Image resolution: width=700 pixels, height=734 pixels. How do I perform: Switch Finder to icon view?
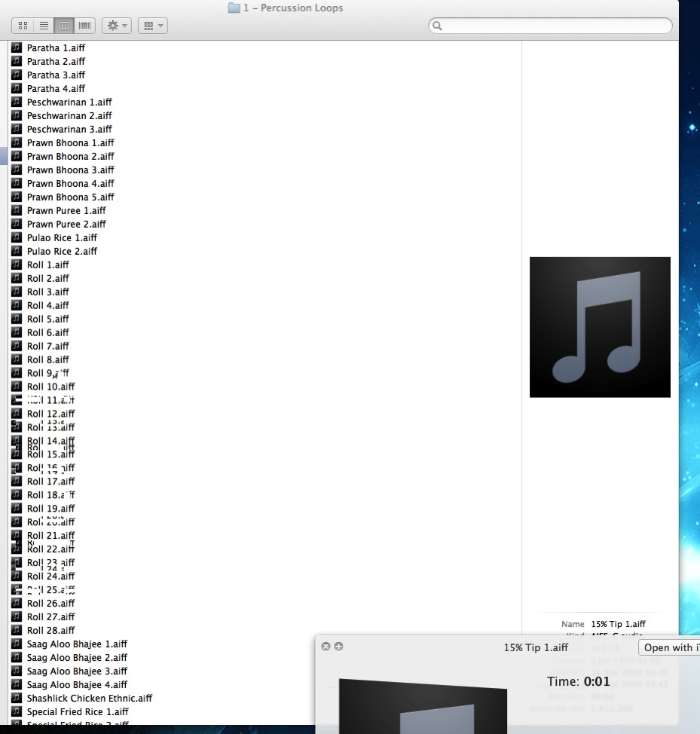coord(23,26)
